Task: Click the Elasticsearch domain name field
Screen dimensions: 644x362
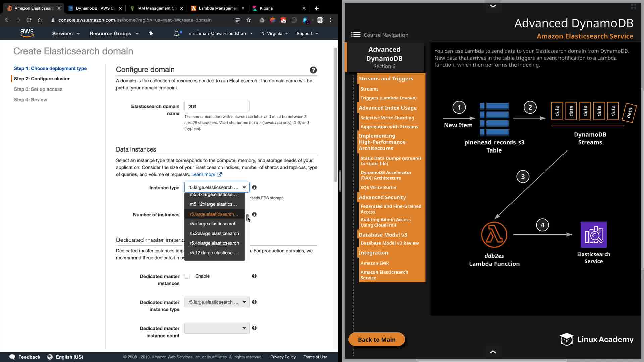Action: (x=217, y=106)
